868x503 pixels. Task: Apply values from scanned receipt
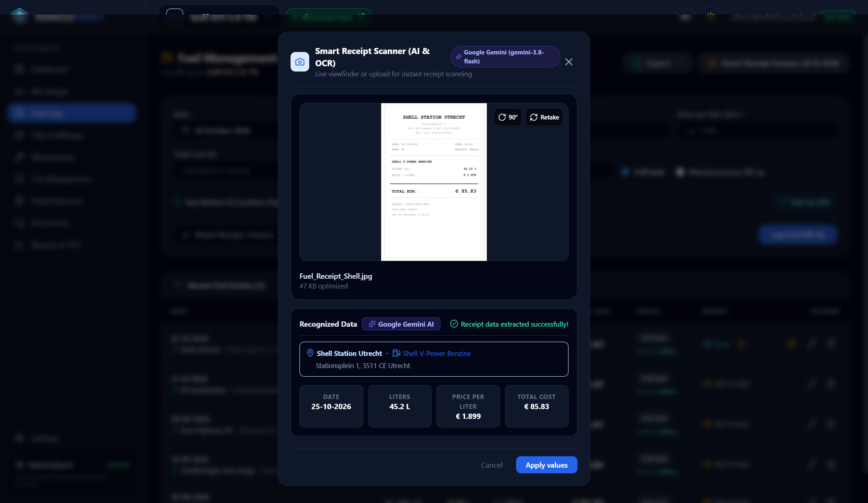click(x=547, y=465)
